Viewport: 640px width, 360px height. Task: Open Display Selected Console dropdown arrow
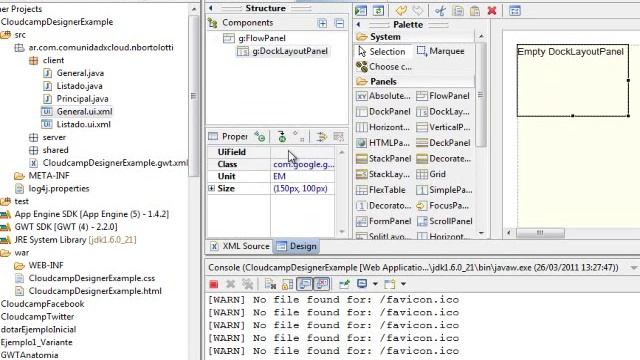click(x=375, y=284)
